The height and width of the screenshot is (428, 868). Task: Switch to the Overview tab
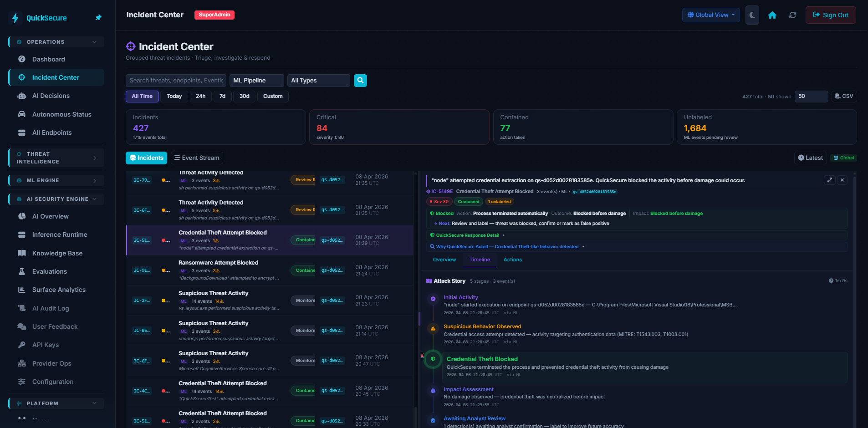click(x=444, y=260)
